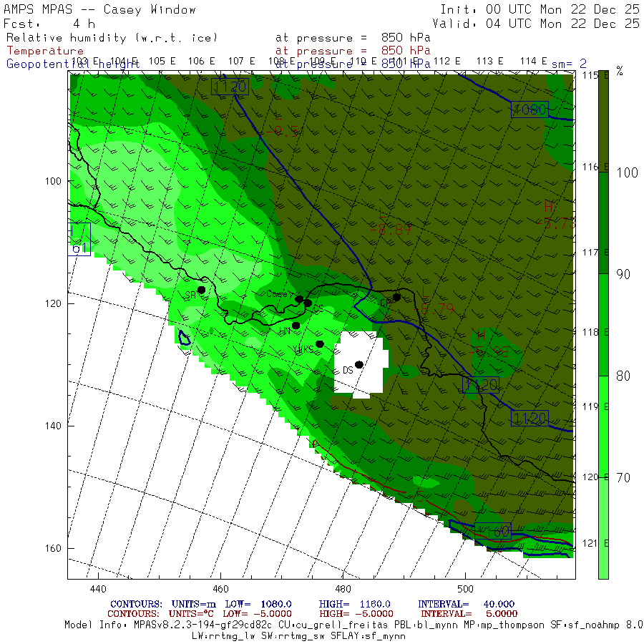
Task: Click the '500' x-axis tick label
Action: click(x=465, y=589)
